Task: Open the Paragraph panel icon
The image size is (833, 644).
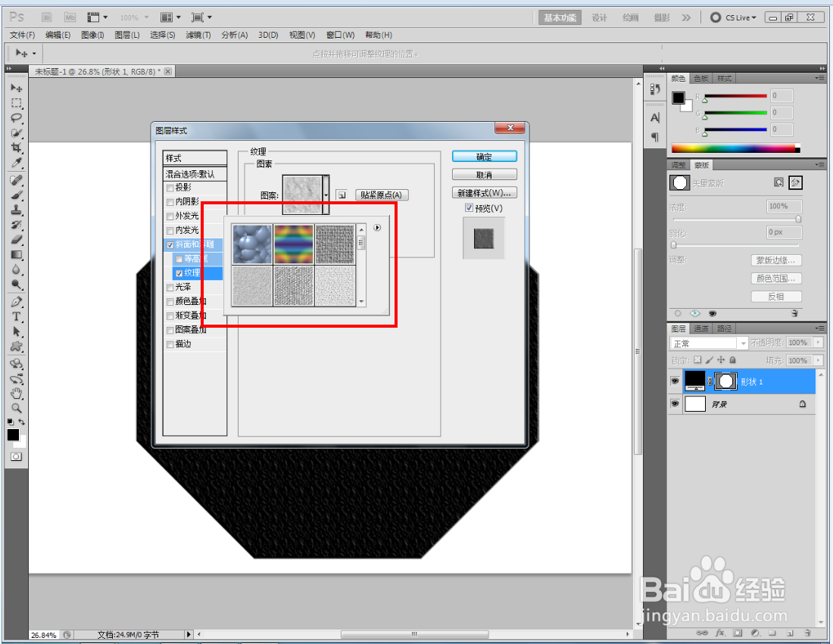Action: pyautogui.click(x=655, y=137)
